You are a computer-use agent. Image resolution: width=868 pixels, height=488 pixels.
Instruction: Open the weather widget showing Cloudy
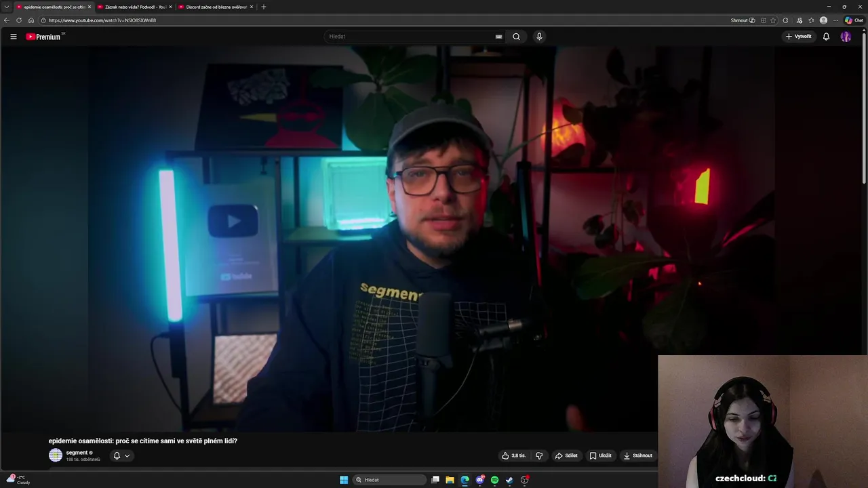click(18, 480)
